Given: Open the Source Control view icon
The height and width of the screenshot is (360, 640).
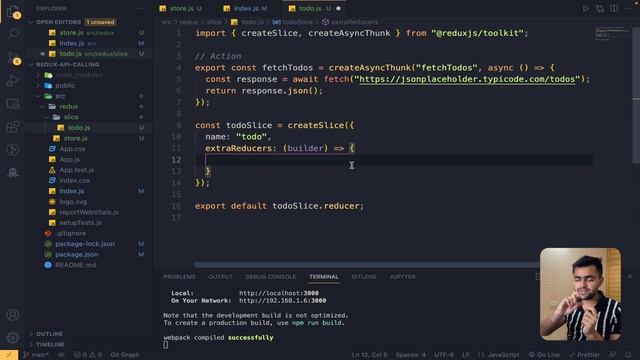Looking at the screenshot, I should click(13, 58).
